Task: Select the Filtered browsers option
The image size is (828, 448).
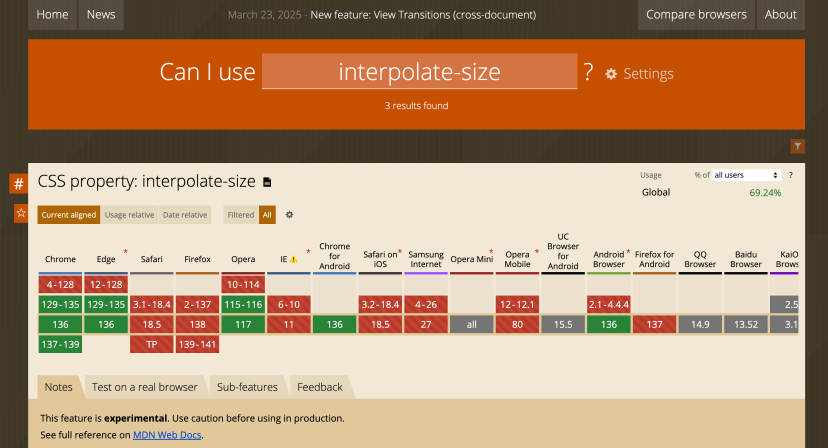Action: 241,214
